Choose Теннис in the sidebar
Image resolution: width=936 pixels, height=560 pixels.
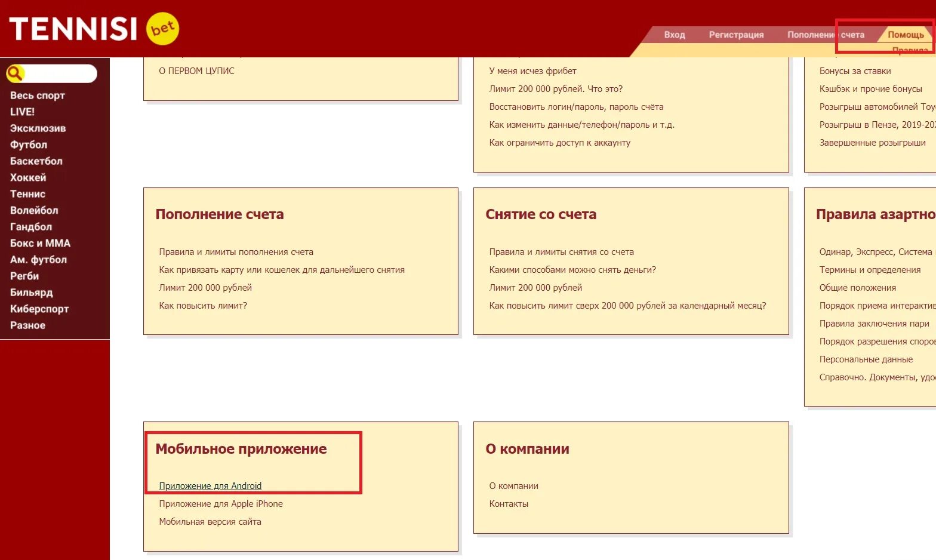pos(27,194)
